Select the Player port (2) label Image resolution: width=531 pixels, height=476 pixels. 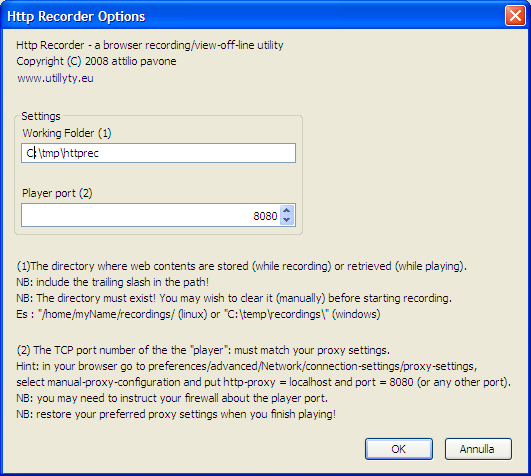(57, 193)
